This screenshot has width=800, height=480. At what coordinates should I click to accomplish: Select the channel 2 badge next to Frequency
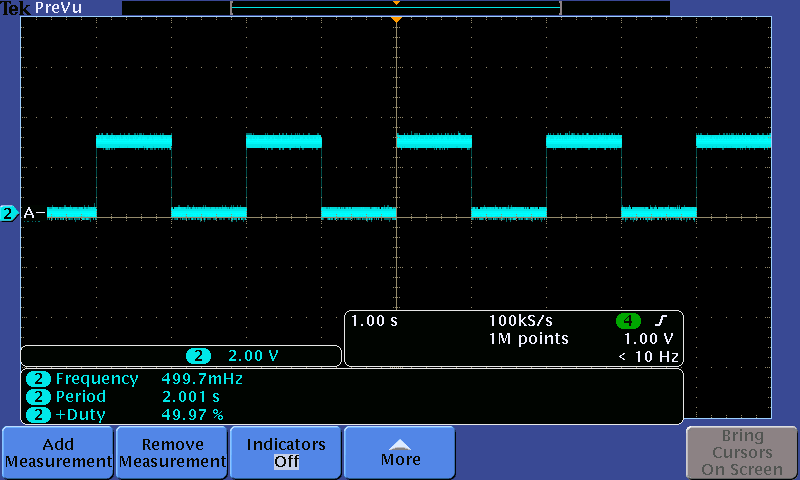(x=38, y=379)
